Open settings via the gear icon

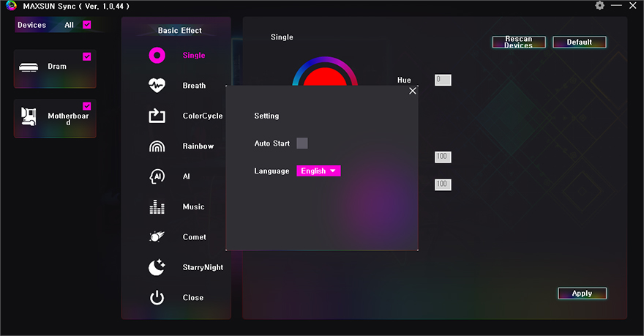[599, 6]
